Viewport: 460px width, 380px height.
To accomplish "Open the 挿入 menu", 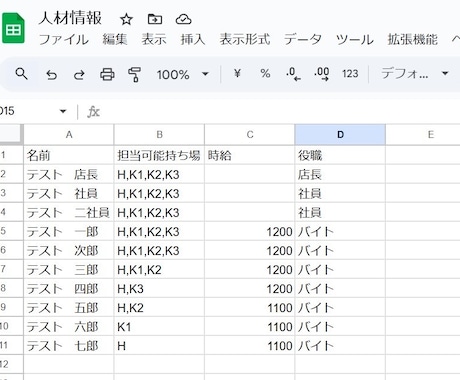I will tap(193, 40).
